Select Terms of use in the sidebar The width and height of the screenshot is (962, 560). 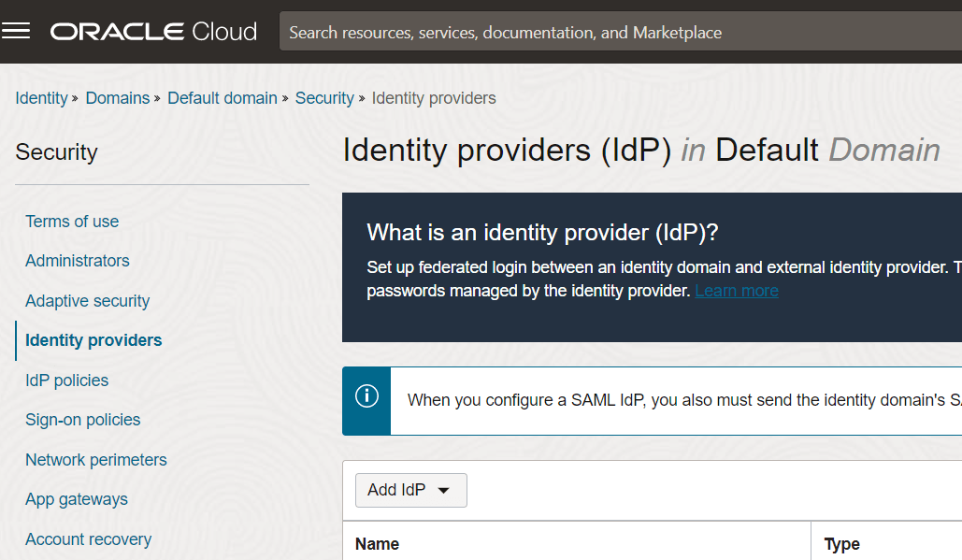pyautogui.click(x=71, y=222)
